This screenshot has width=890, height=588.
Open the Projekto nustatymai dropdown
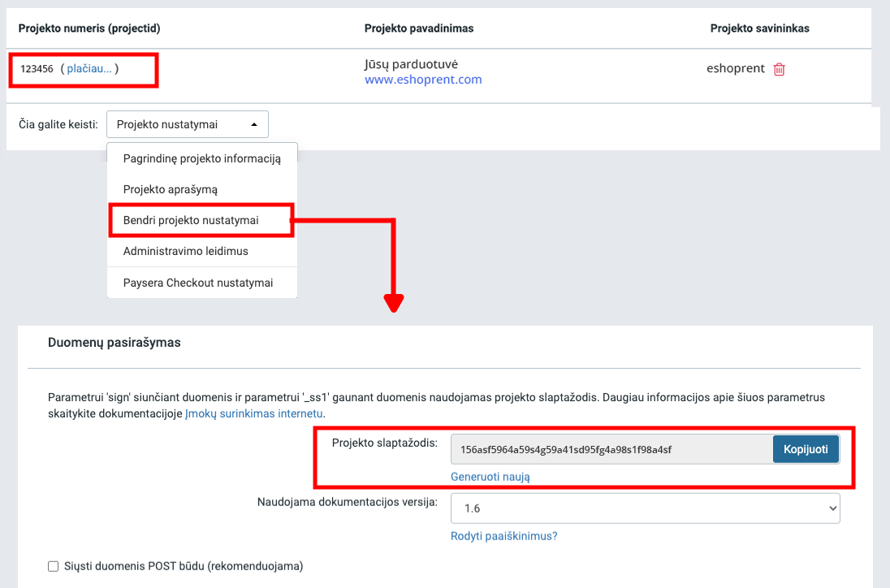[x=187, y=124]
